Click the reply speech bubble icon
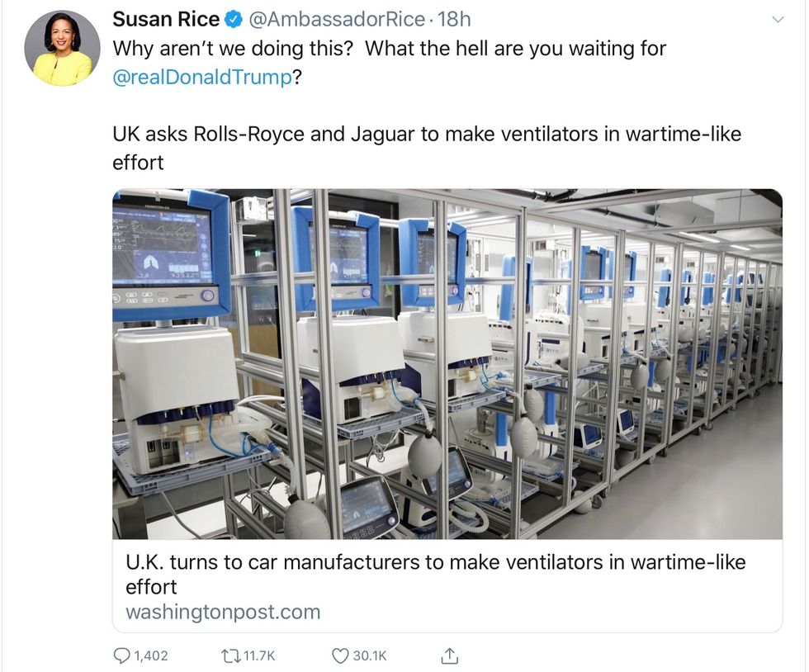 click(121, 655)
